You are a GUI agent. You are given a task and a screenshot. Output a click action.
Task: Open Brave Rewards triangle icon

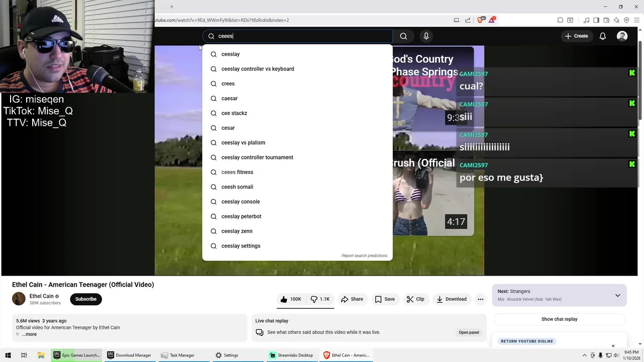(492, 20)
